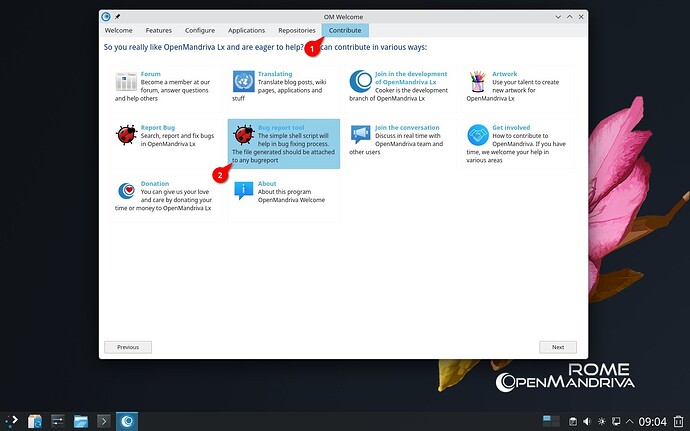Image resolution: width=690 pixels, height=431 pixels.
Task: Close the OM Welcome window
Action: click(x=581, y=17)
